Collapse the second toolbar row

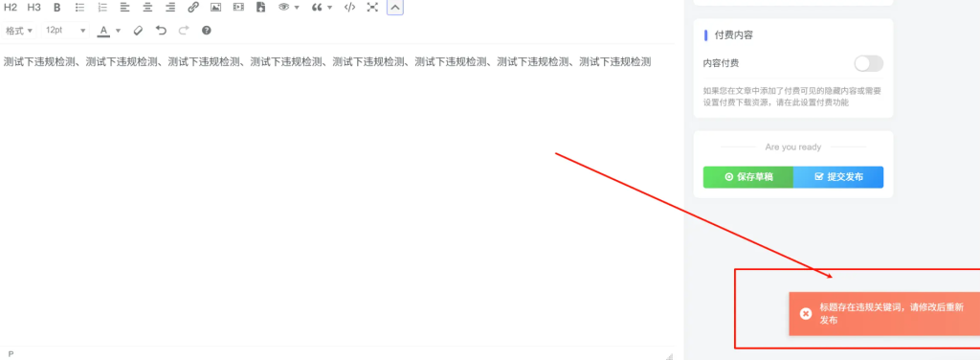coord(395,8)
